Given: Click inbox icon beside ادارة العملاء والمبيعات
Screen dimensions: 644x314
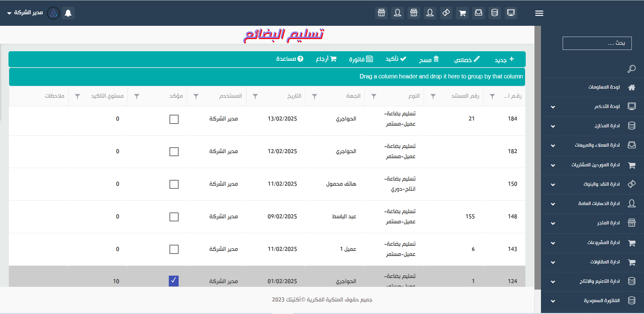Looking at the screenshot, I should pos(631,145).
